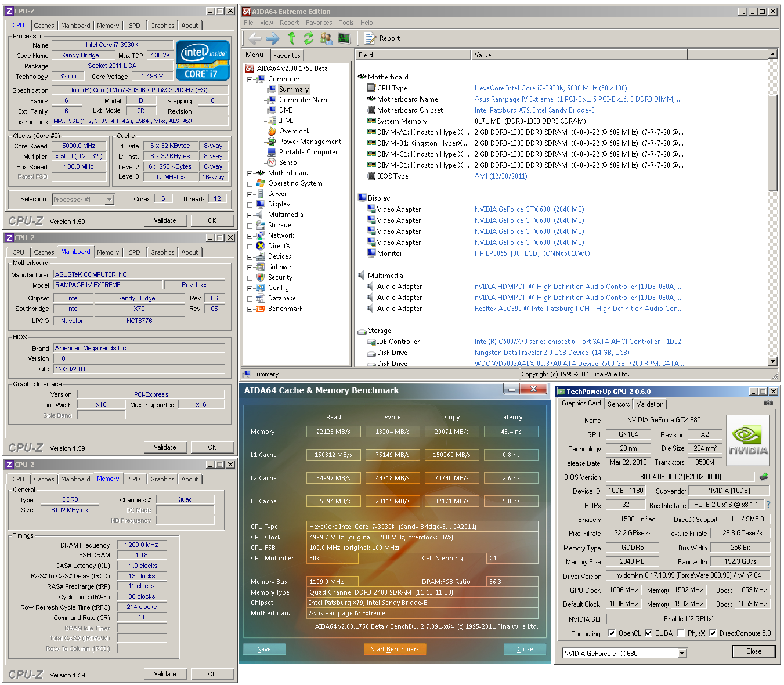Image resolution: width=784 pixels, height=685 pixels.
Task: Click the IDE Controller row icon
Action: click(x=371, y=342)
